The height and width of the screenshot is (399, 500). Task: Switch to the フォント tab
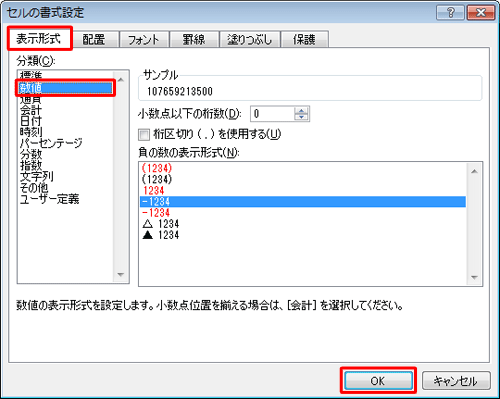(x=144, y=39)
